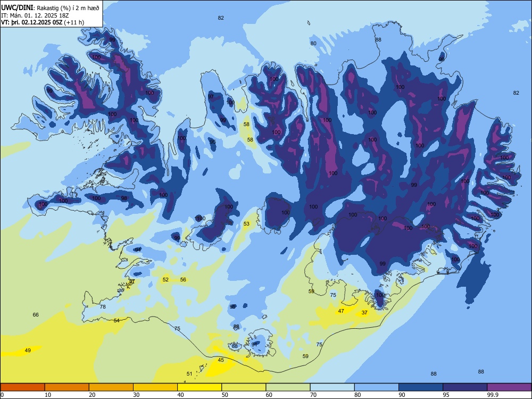
Task: Click the '51' value offshore to the south
Action: coord(189,373)
